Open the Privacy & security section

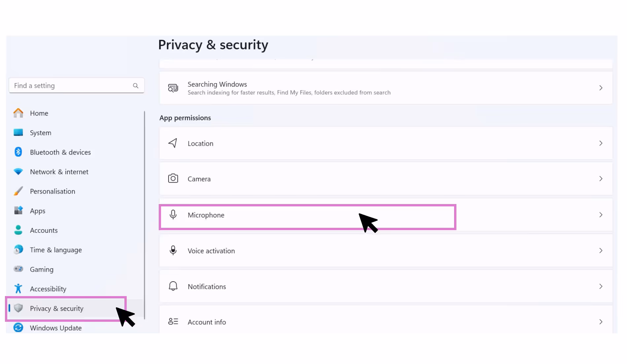(56, 308)
